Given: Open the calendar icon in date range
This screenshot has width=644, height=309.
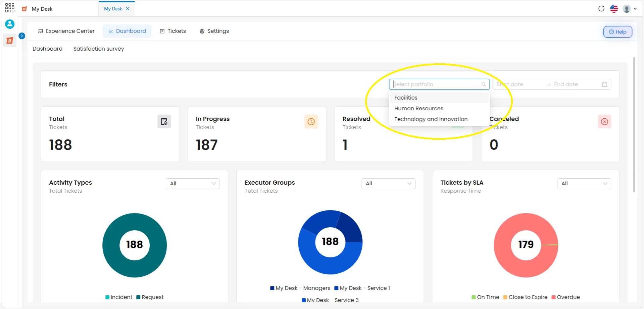Looking at the screenshot, I should 604,84.
